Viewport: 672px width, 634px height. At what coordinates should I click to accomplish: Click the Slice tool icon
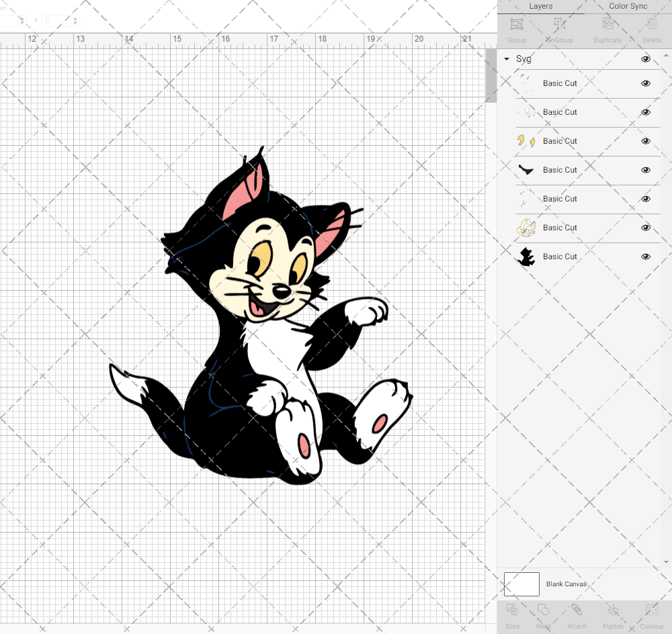[x=512, y=610]
